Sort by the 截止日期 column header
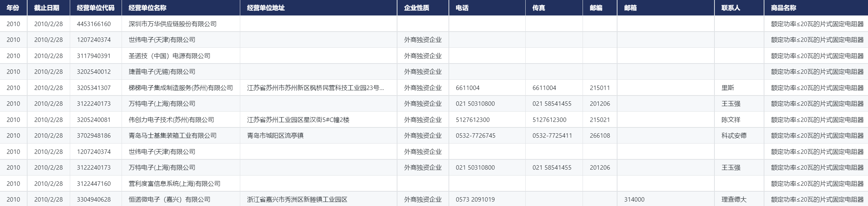This screenshot has height=206, width=868. click(x=47, y=8)
